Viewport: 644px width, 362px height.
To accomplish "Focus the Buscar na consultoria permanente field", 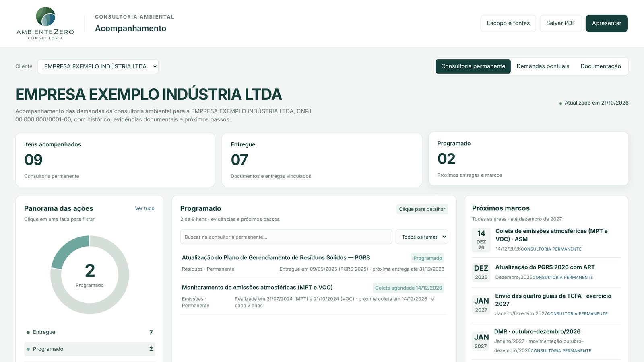I will click(286, 237).
